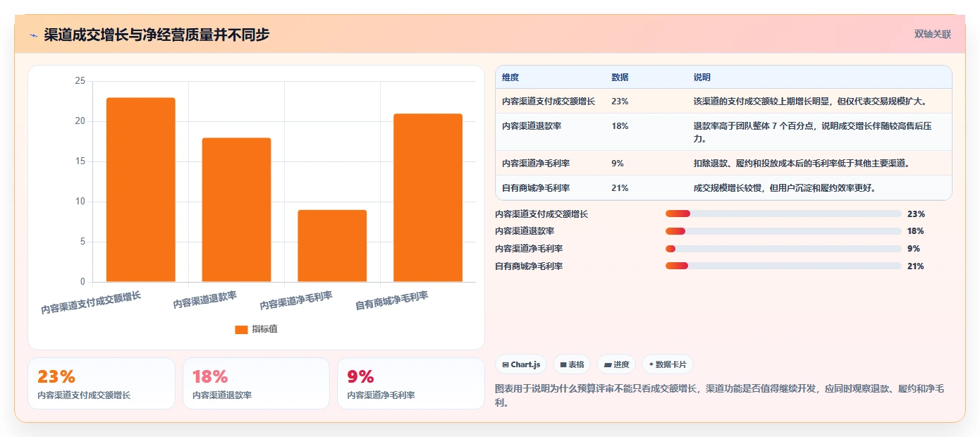Screen dimensions: 980x437
Task: Click the 双轴关联 badge in the header
Action: pos(933,35)
